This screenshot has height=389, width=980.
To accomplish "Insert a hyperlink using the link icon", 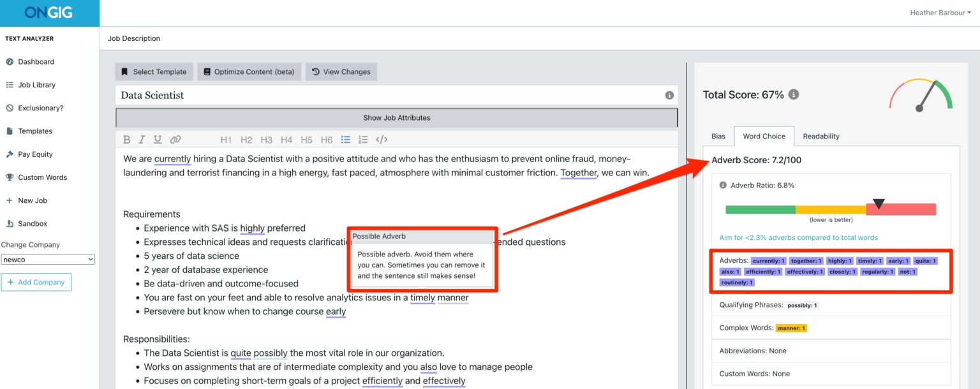I will (175, 139).
